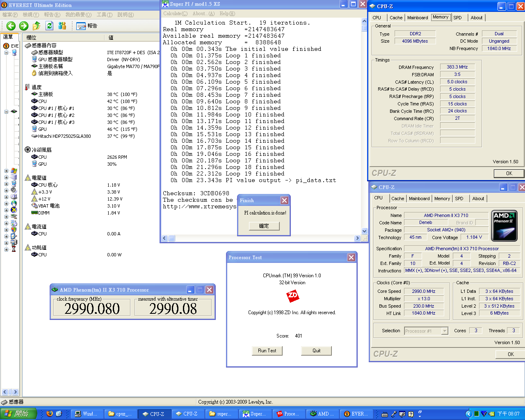Select the hourglass benchmark tree icon
The width and height of the screenshot is (525, 420).
point(14,249)
